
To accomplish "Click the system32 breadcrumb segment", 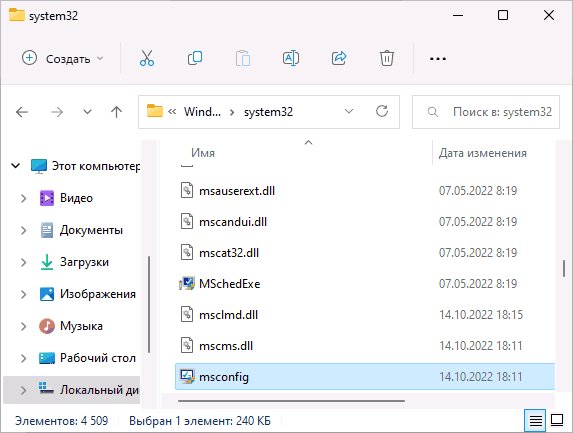I will pos(268,112).
